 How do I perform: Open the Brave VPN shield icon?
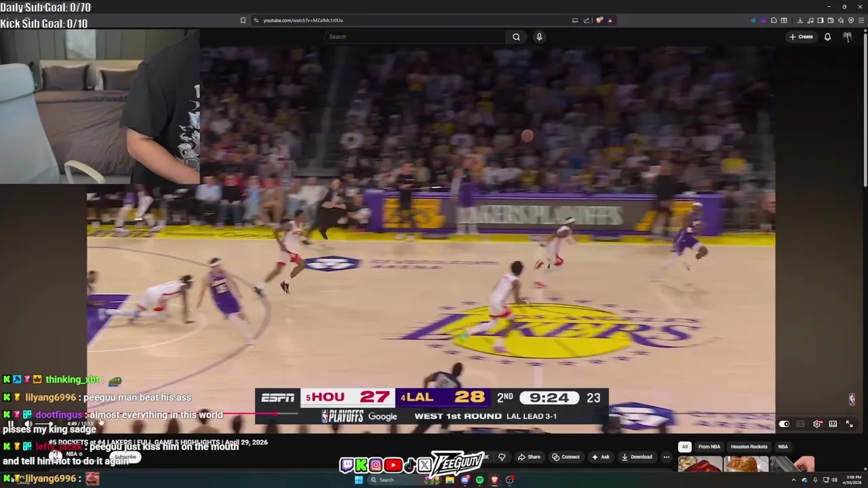tap(851, 20)
